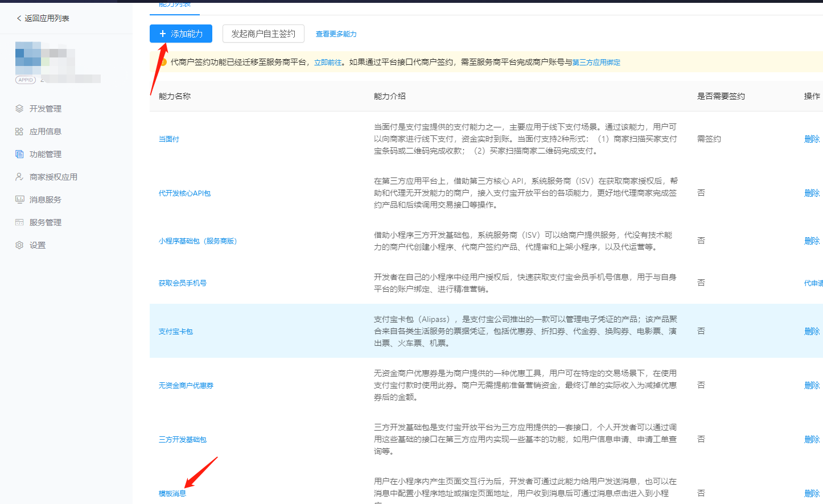Return via 返回应用列表 link
This screenshot has width=823, height=504.
tap(47, 18)
